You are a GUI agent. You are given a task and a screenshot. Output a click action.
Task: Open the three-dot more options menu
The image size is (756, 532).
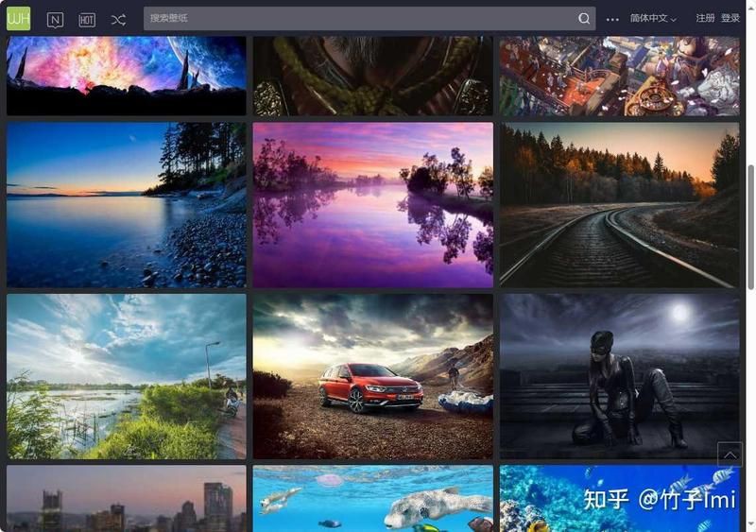[612, 19]
